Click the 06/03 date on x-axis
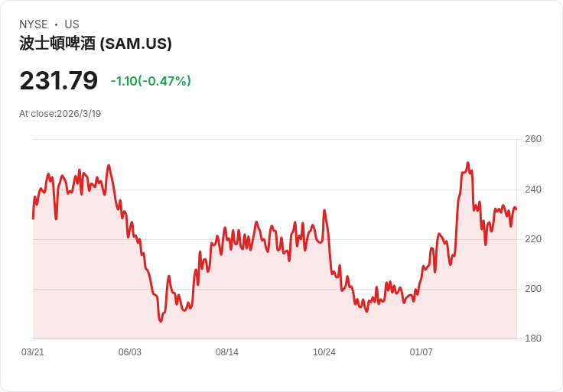563x392 pixels. (x=130, y=352)
